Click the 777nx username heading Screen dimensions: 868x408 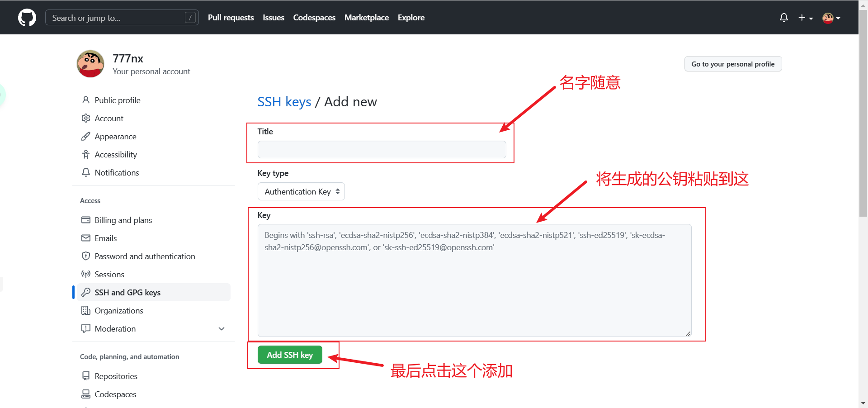(128, 58)
